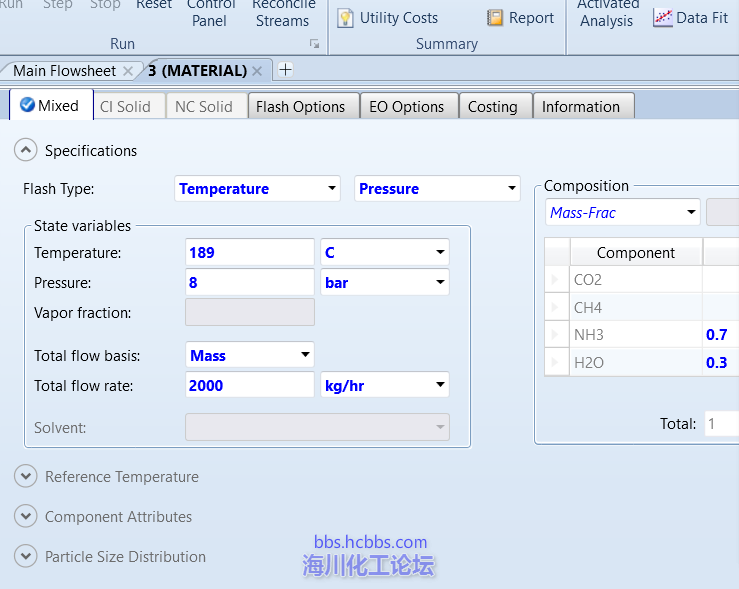This screenshot has height=589, width=739.
Task: Click Reconcile Streams button
Action: (x=283, y=12)
